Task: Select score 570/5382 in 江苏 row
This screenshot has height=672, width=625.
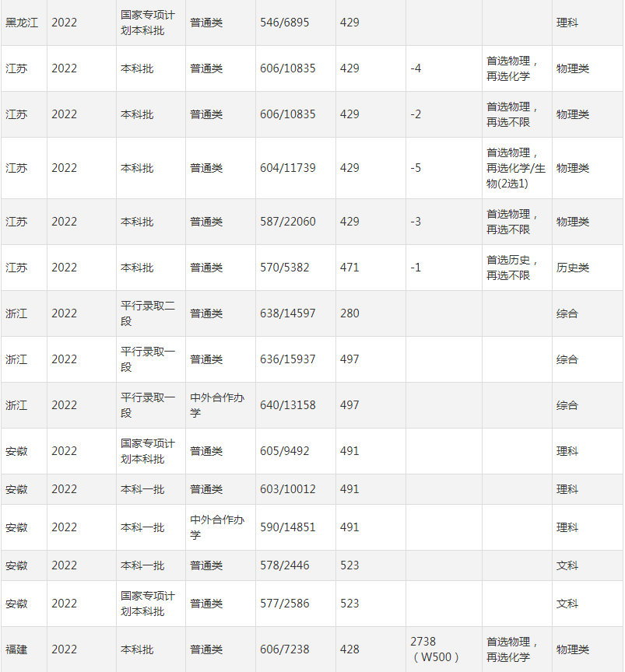Action: (284, 268)
